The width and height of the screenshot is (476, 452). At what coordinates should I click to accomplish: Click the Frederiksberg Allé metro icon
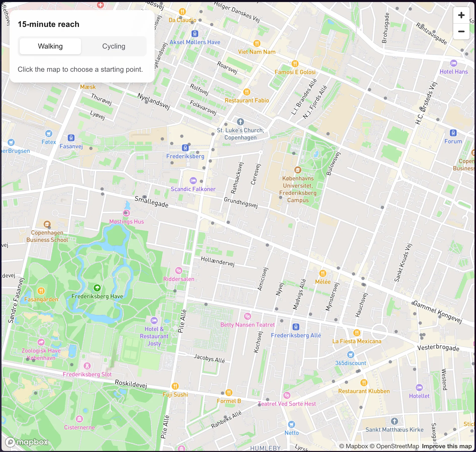point(296,327)
